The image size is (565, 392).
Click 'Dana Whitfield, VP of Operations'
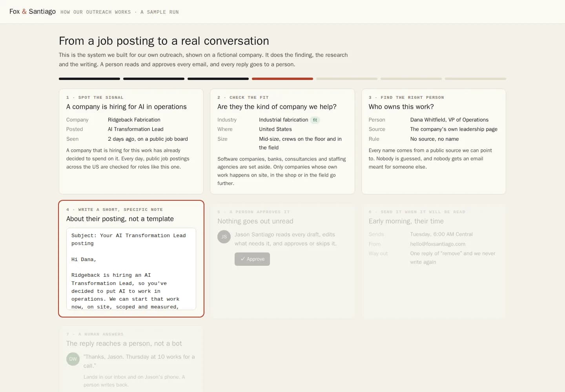pyautogui.click(x=449, y=120)
